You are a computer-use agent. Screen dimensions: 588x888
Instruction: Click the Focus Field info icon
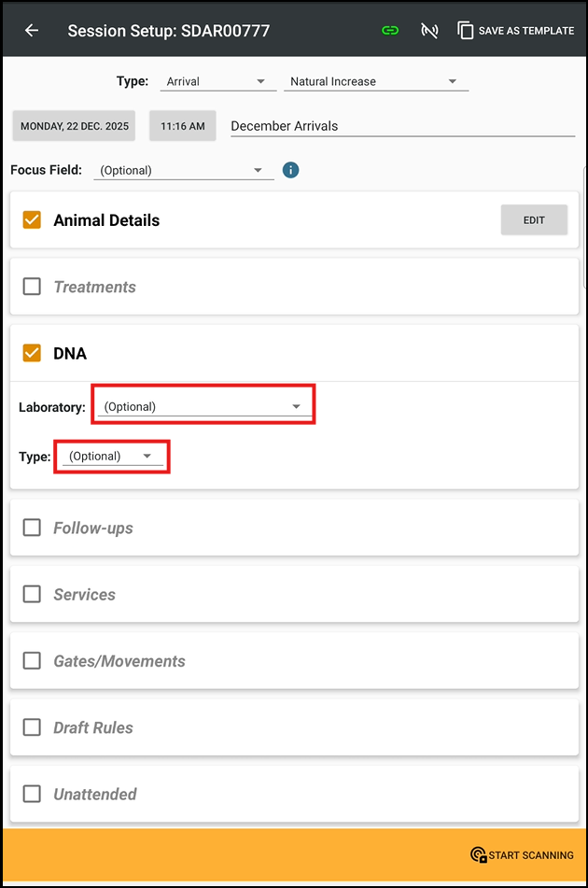pos(290,170)
